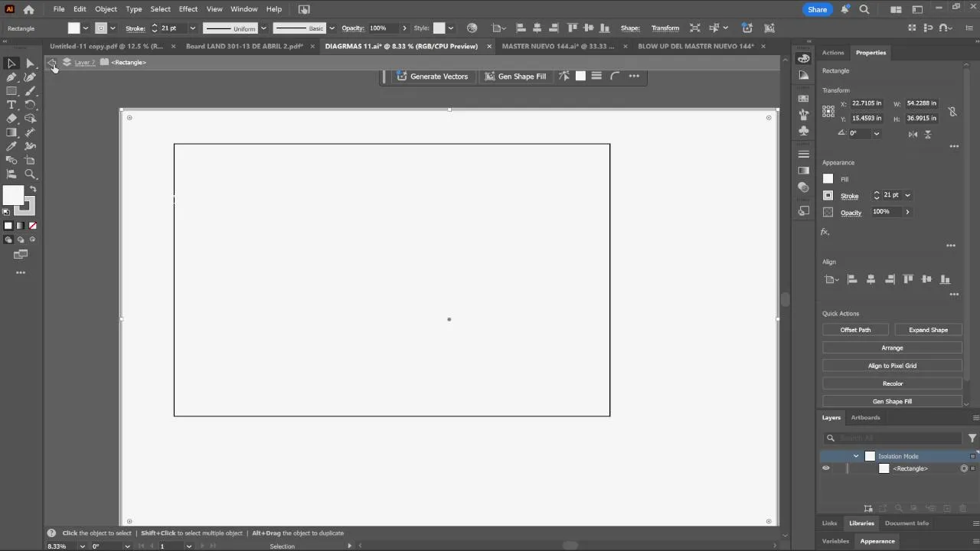
Task: Expand opacity options in the Properties panel
Action: [x=907, y=212]
